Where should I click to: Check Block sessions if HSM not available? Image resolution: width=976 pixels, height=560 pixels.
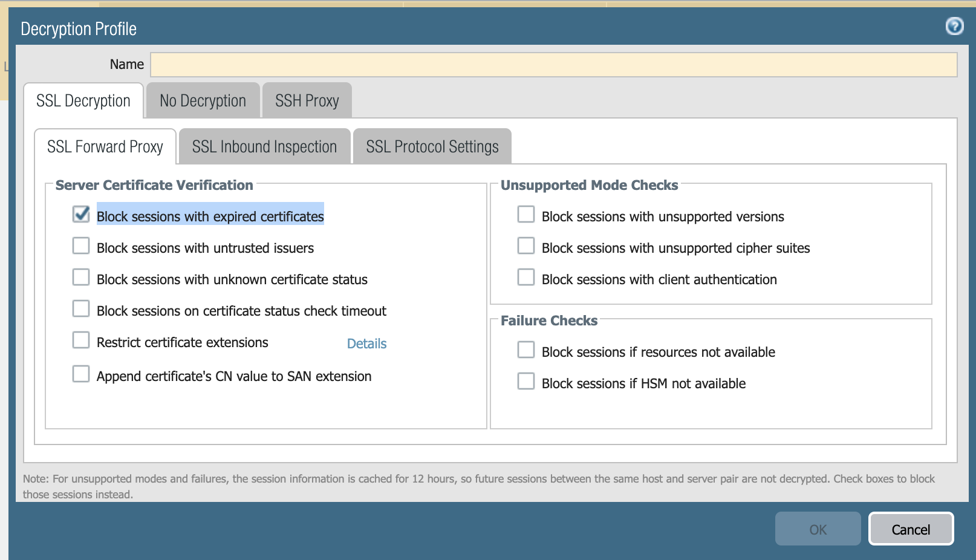(x=526, y=381)
